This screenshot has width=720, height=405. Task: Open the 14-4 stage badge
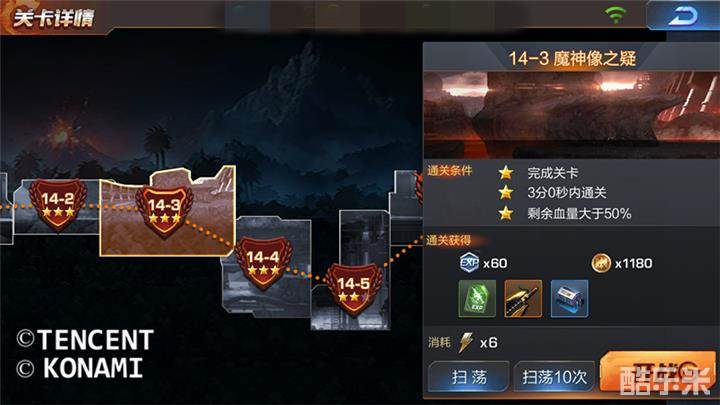[x=263, y=263]
